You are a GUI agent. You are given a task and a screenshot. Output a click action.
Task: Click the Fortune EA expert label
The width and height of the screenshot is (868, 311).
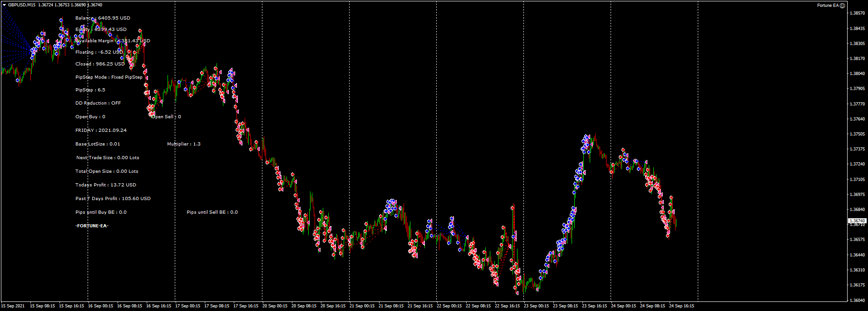(x=828, y=5)
